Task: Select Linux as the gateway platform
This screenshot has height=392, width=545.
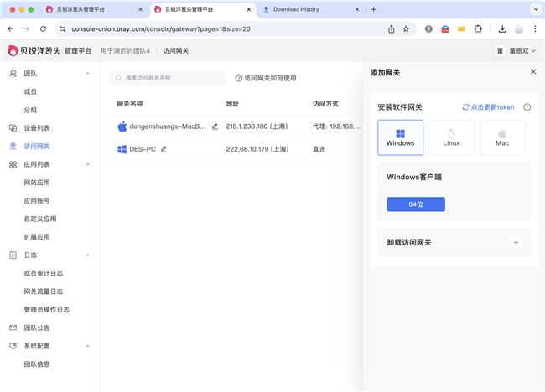Action: [451, 137]
